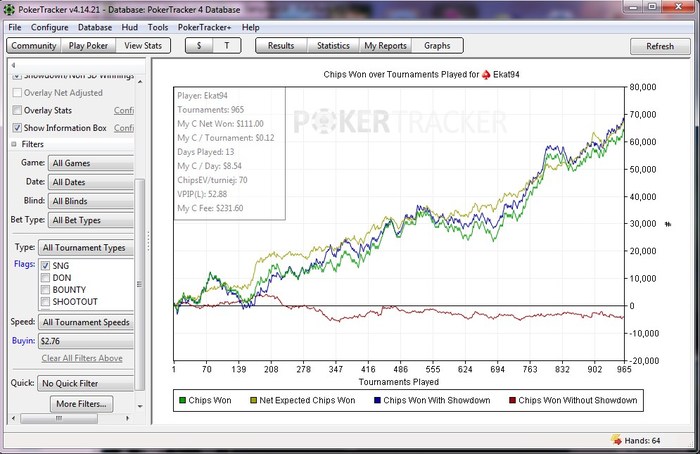This screenshot has width=700, height=454.
Task: Select the T tournaments button
Action: pos(227,46)
